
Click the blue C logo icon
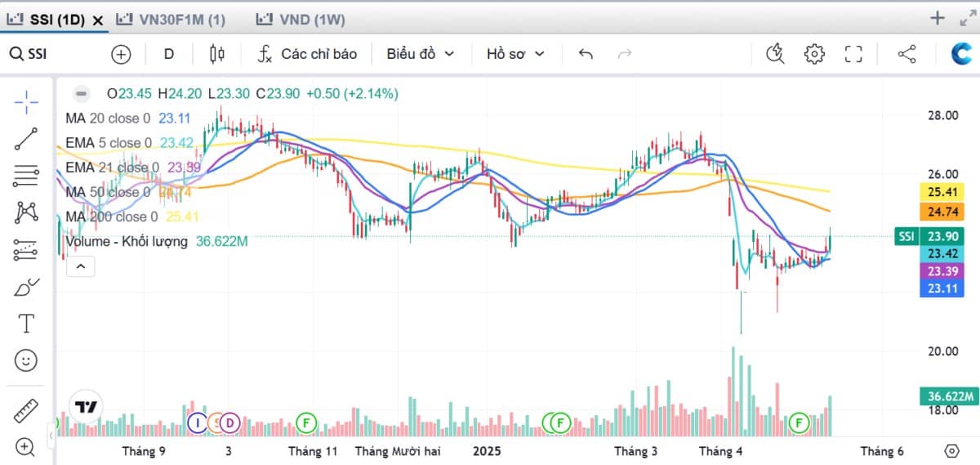coord(960,54)
